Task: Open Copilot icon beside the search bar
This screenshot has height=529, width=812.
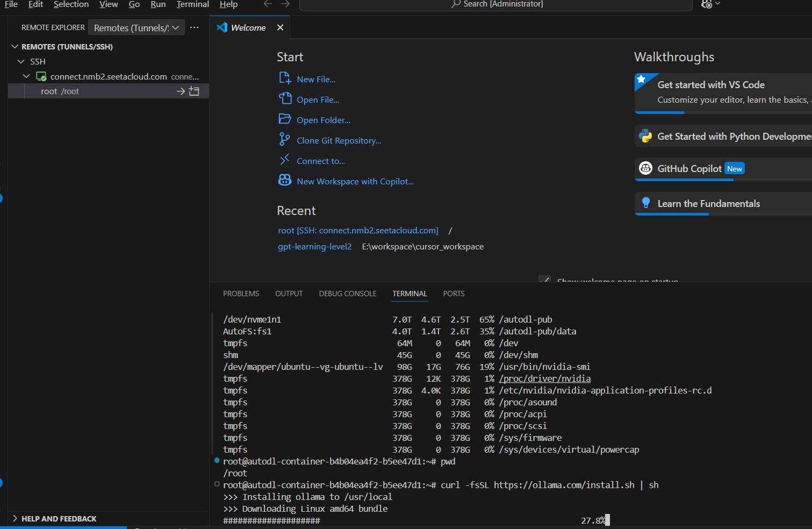Action: [707, 4]
